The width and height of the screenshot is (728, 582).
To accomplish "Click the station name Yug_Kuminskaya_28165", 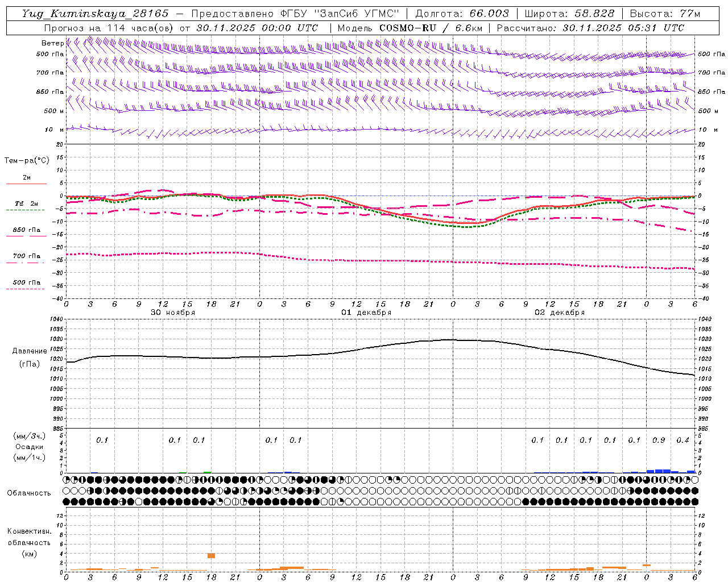I will coord(95,14).
